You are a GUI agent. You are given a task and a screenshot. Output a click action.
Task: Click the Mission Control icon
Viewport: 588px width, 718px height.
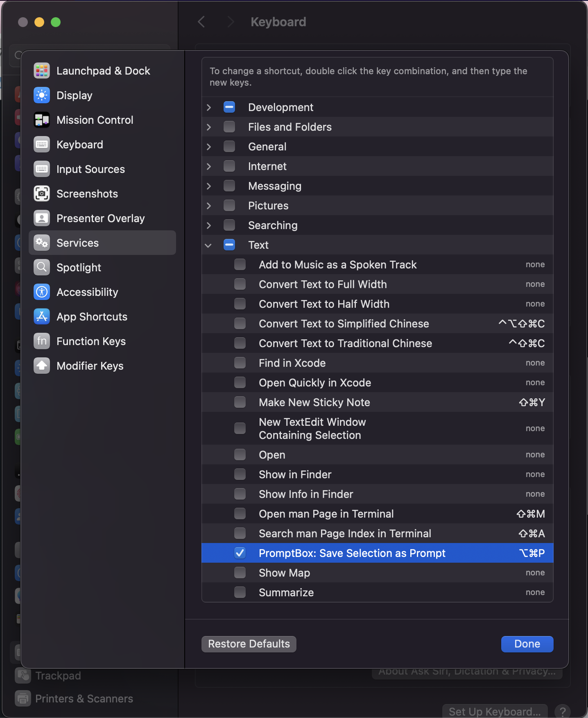pos(42,120)
